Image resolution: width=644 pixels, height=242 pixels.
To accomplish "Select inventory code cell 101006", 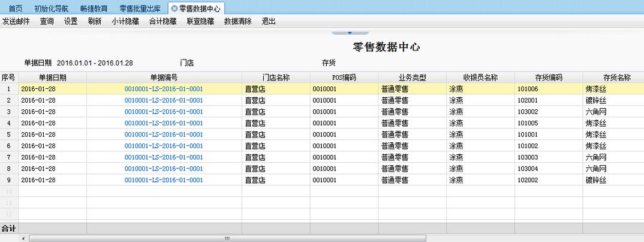I will 549,89.
